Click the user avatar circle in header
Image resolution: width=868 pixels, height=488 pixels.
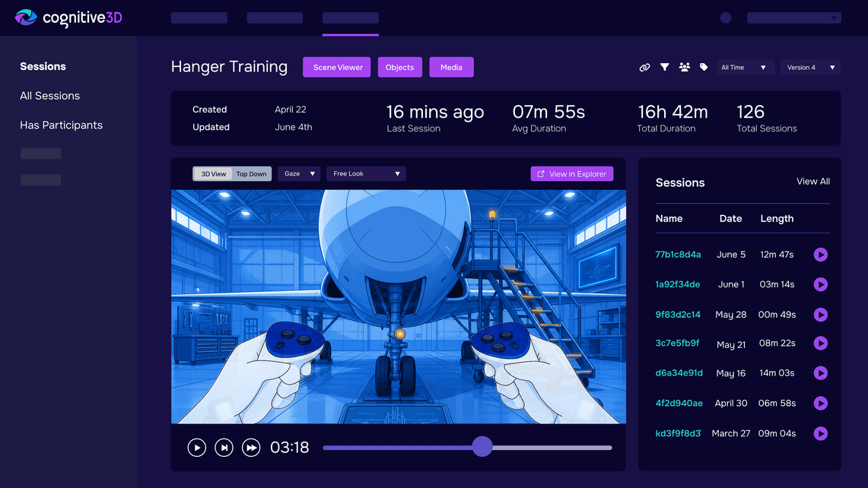(x=726, y=17)
